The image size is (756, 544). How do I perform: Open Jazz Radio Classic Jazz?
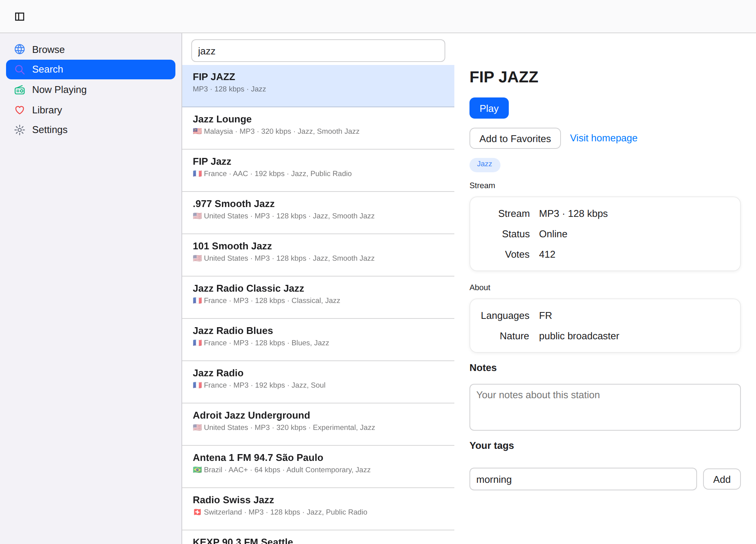tap(318, 297)
